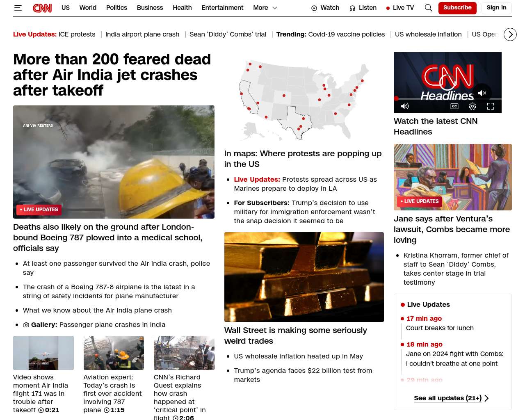The width and height of the screenshot is (525, 420).
Task: Open the search magnifier icon
Action: (x=429, y=8)
